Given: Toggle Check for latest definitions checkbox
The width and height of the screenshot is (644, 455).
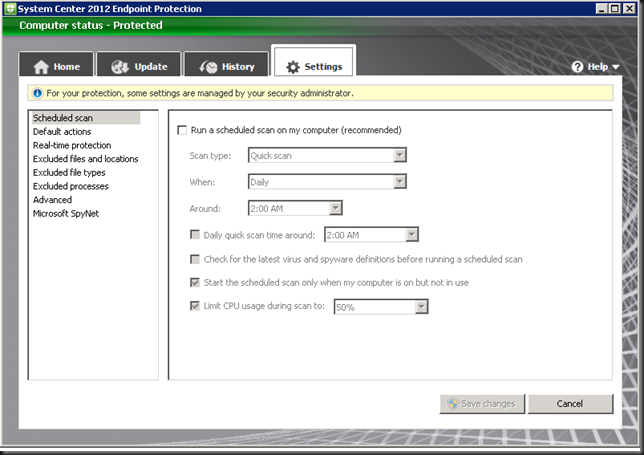Looking at the screenshot, I should [195, 259].
